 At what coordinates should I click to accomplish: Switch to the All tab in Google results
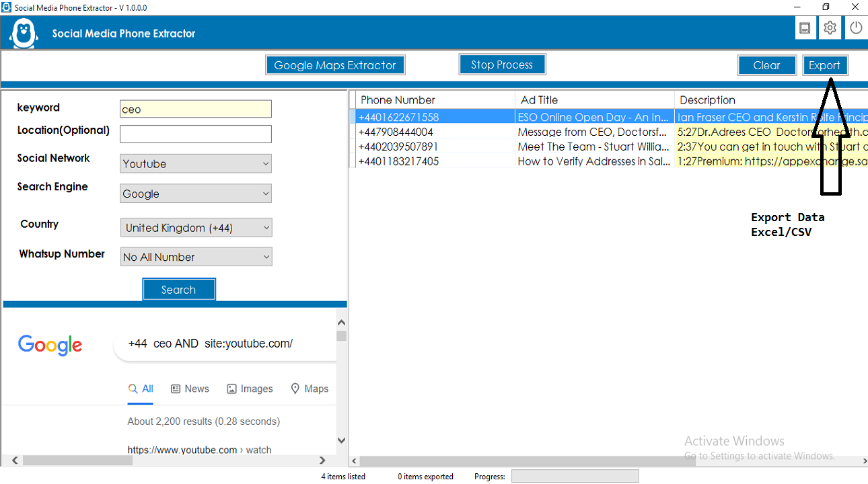pos(140,389)
